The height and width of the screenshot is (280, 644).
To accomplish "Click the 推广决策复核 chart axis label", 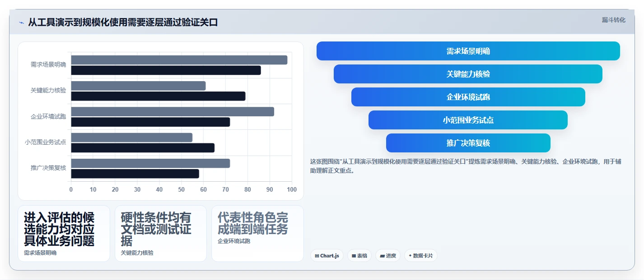I will pyautogui.click(x=48, y=168).
